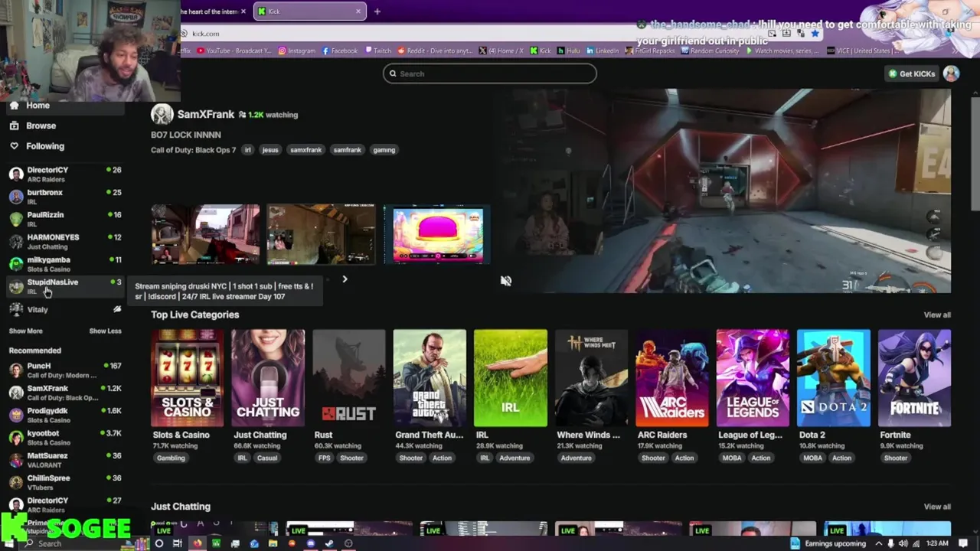
Task: Click View all for Top Live Categories
Action: pyautogui.click(x=937, y=315)
